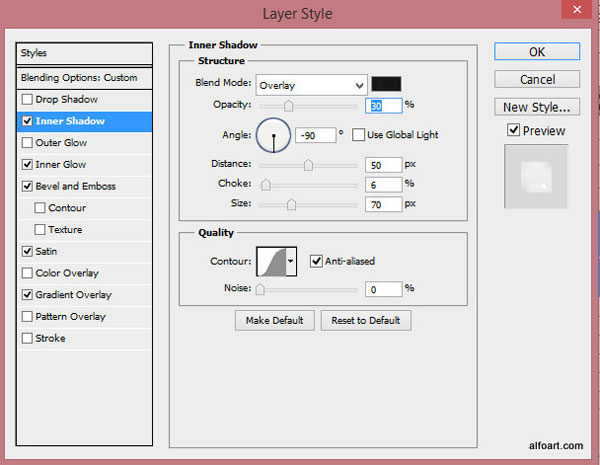Click the New Style... button

(x=537, y=107)
